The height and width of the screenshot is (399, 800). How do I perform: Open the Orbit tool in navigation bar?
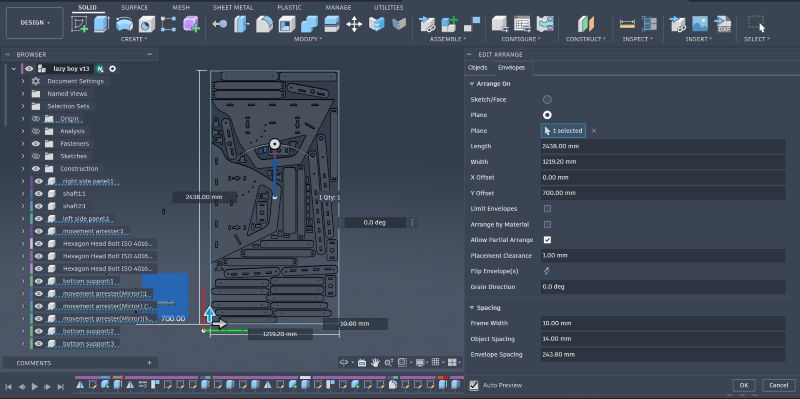[344, 362]
